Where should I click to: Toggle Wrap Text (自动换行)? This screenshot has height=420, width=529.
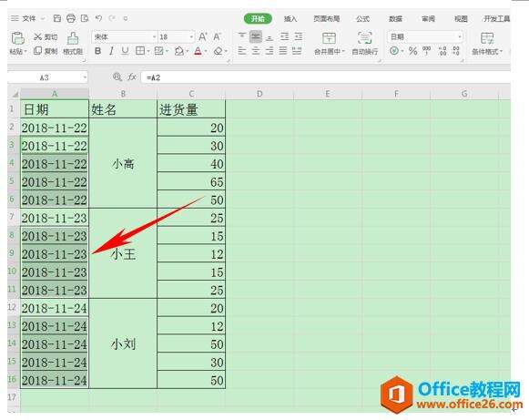pyautogui.click(x=365, y=43)
